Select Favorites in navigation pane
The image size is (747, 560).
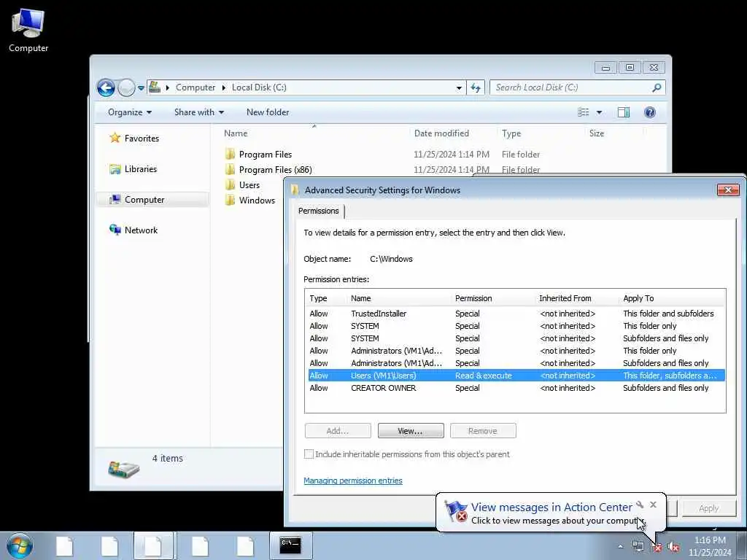(x=142, y=139)
